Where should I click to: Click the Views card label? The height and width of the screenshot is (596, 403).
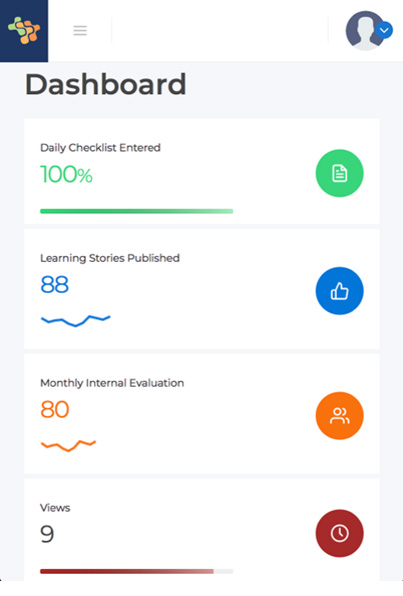[55, 508]
